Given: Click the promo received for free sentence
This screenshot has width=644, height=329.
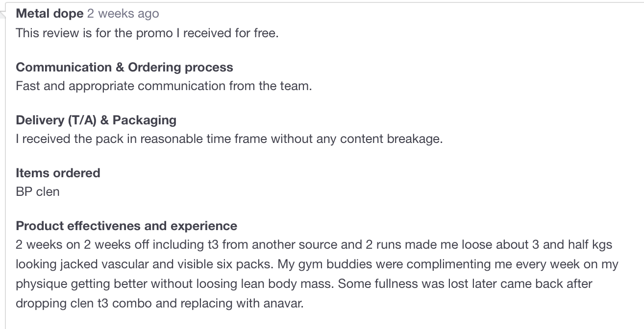Looking at the screenshot, I should pos(147,33).
